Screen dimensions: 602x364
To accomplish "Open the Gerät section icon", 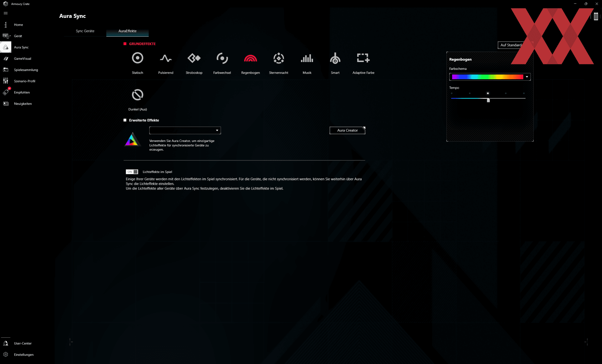I will pyautogui.click(x=6, y=36).
